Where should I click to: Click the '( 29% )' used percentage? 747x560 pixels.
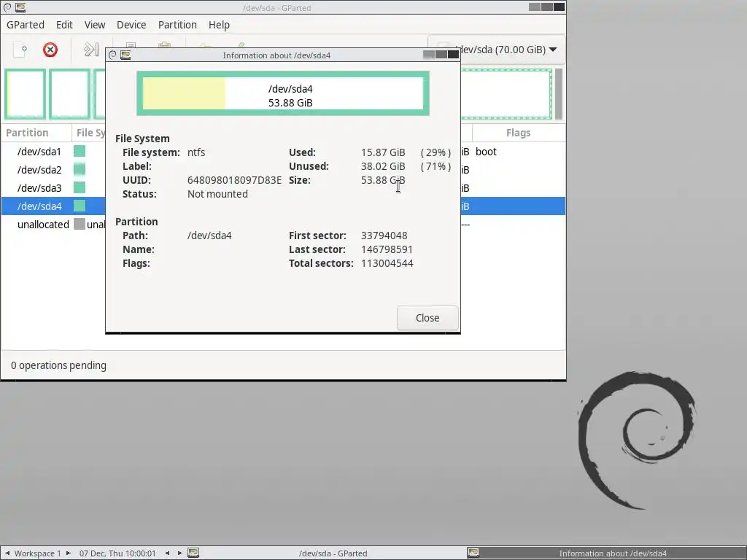coord(436,152)
